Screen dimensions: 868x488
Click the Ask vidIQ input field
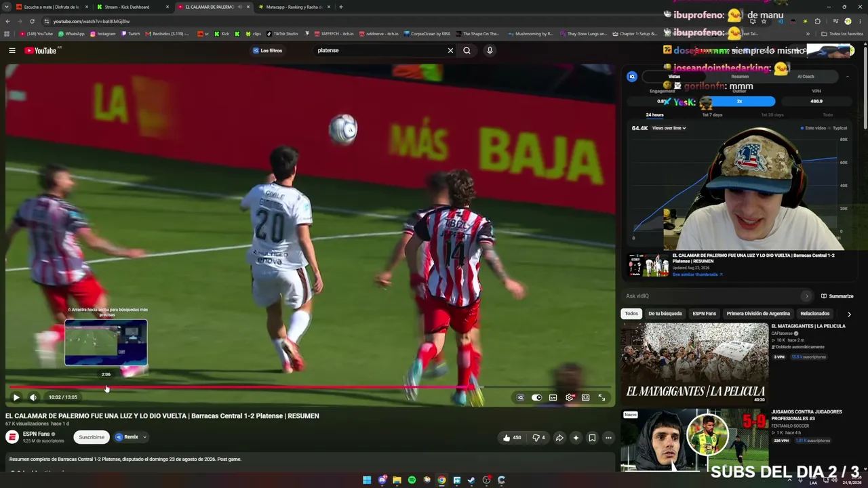pyautogui.click(x=716, y=296)
